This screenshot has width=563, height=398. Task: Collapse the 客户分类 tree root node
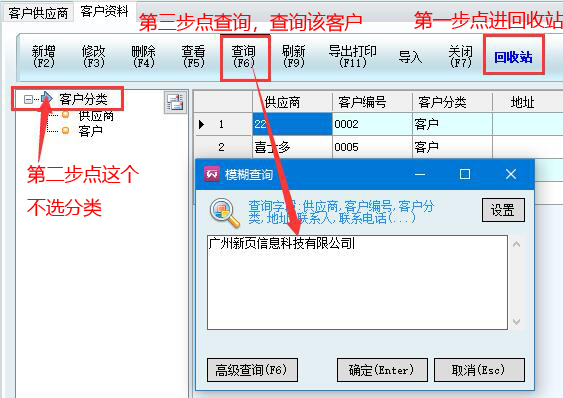point(28,99)
